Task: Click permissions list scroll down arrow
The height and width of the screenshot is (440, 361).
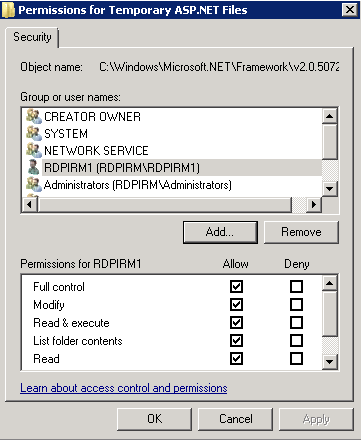Action: (x=330, y=361)
